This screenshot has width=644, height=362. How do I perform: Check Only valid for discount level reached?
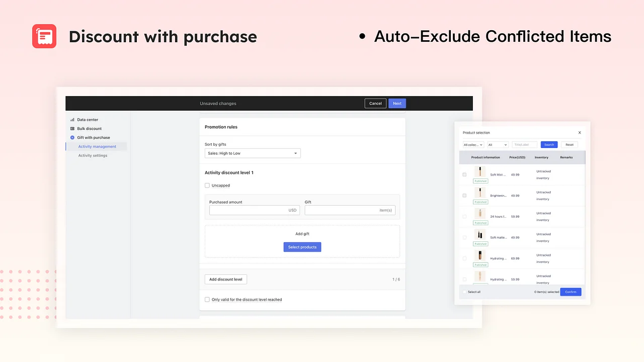click(207, 300)
